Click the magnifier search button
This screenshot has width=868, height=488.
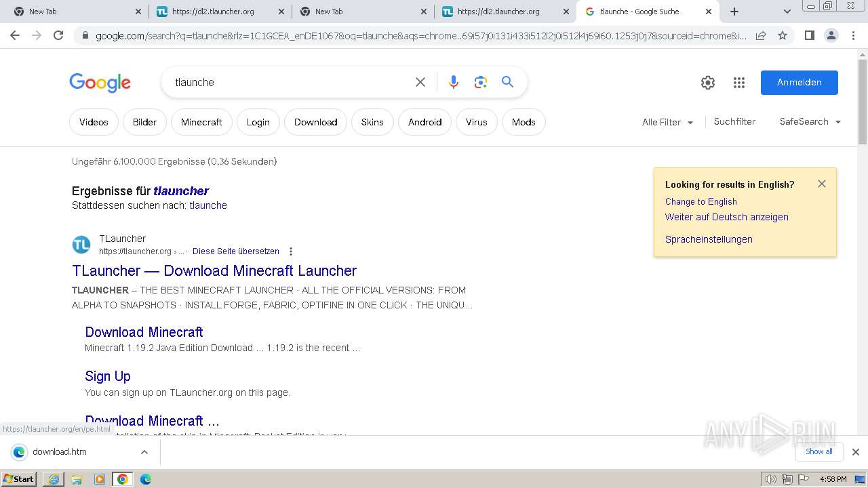pos(507,82)
